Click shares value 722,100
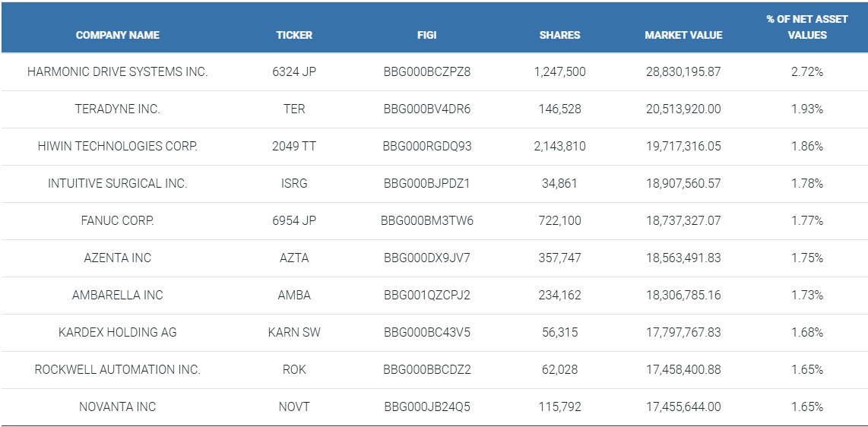 coord(559,220)
